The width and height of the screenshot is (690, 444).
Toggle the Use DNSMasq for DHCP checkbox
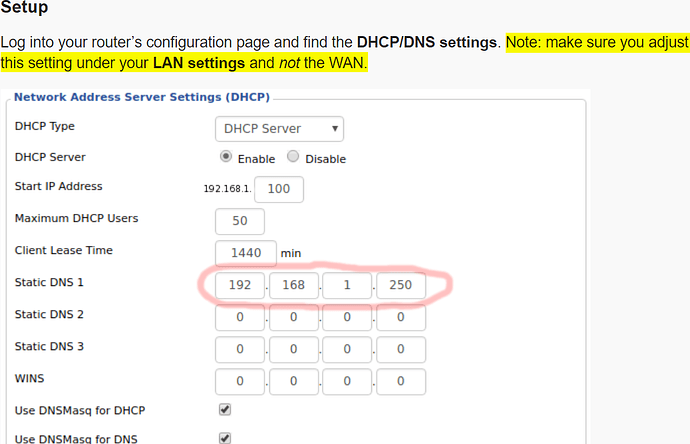coord(224,410)
